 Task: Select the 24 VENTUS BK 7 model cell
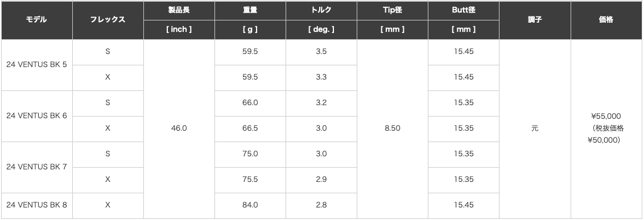coord(36,167)
